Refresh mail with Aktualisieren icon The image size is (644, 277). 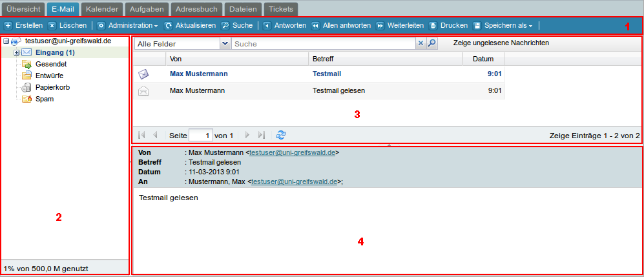[x=169, y=26]
